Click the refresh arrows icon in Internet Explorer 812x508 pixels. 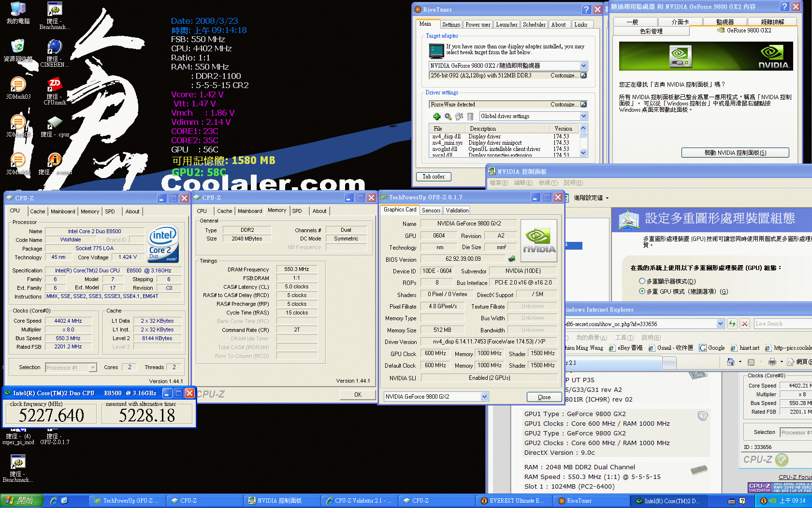tap(732, 324)
